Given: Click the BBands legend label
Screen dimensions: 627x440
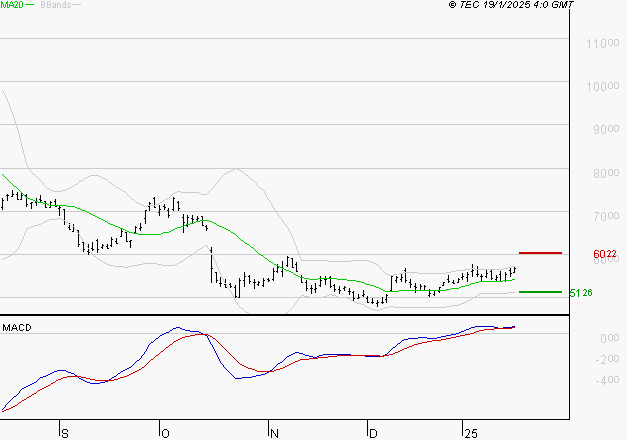Looking at the screenshot, I should tap(55, 5).
